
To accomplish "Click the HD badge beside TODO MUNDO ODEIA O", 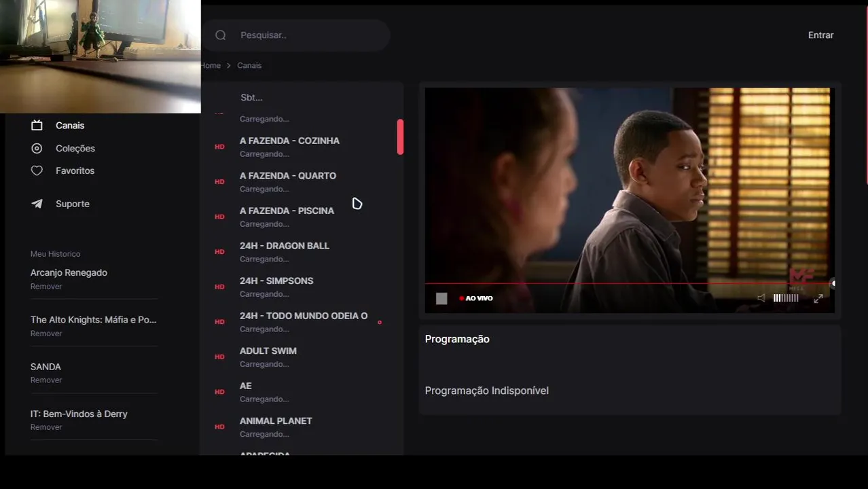I will (219, 322).
